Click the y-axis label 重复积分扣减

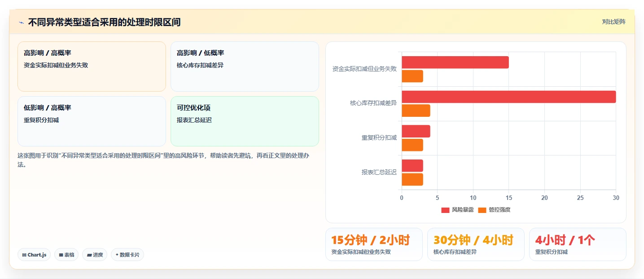(x=379, y=138)
